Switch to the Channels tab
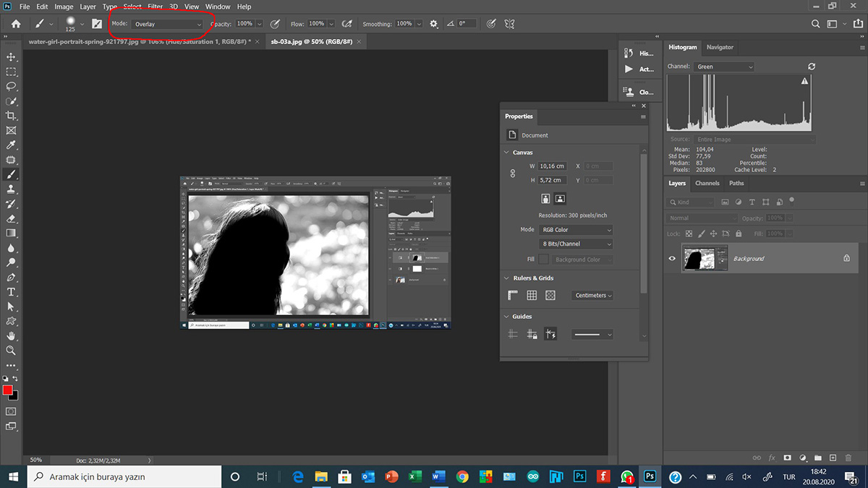 point(707,184)
